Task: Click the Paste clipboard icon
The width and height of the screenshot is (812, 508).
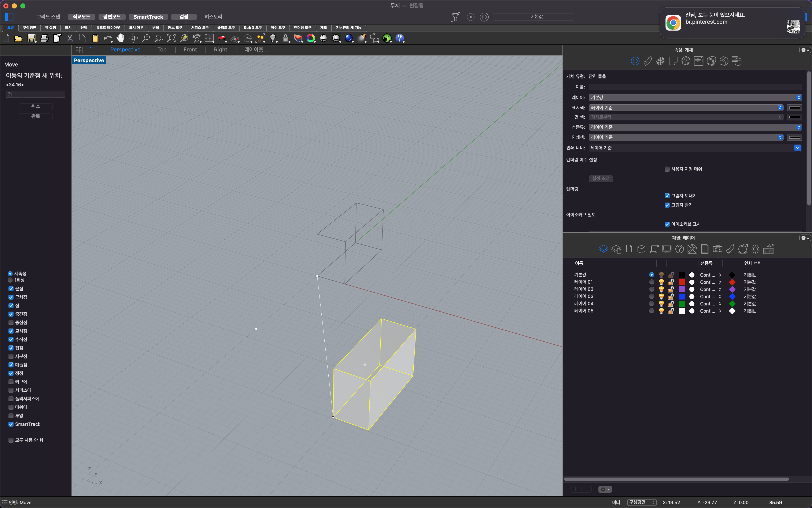Action: click(95, 38)
